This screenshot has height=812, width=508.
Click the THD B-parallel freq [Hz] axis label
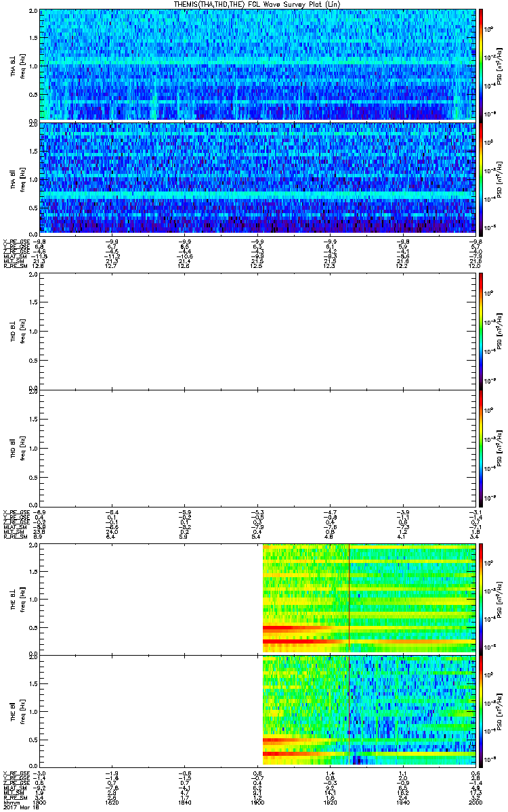click(x=22, y=448)
